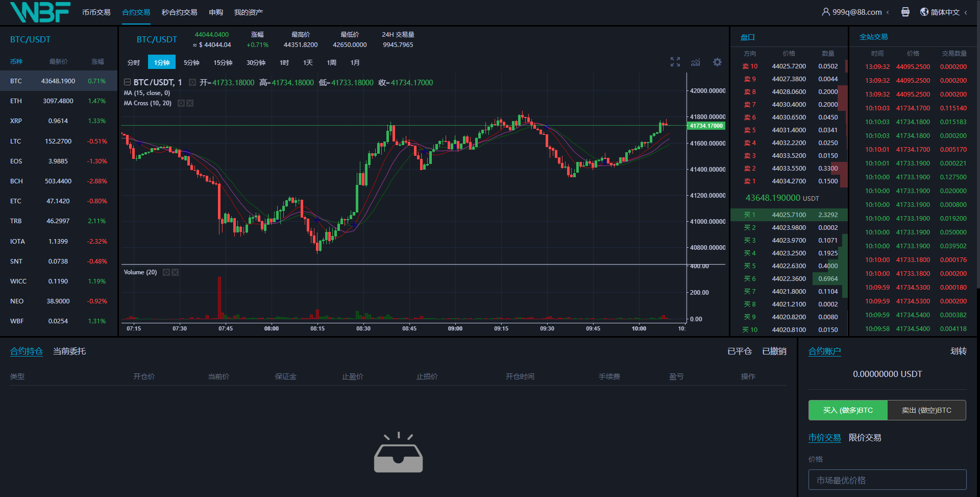Screen dimensions: 980x497
Task: Click the 买入 (做多)BTC button
Action: pyautogui.click(x=848, y=410)
